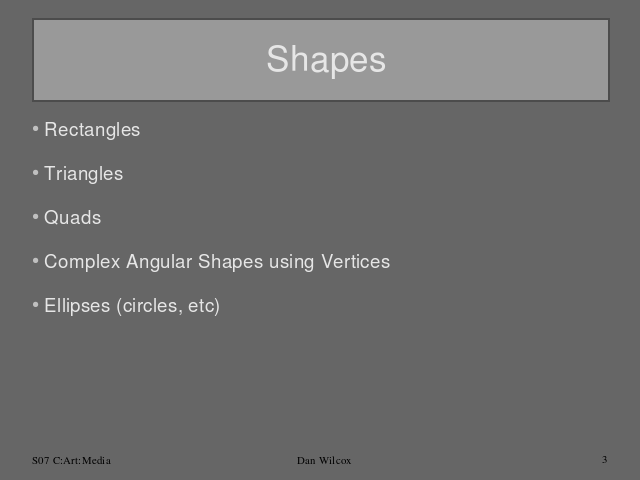Click the "Quads" bullet text
Image resolution: width=640 pixels, height=480 pixels.
pos(72,218)
